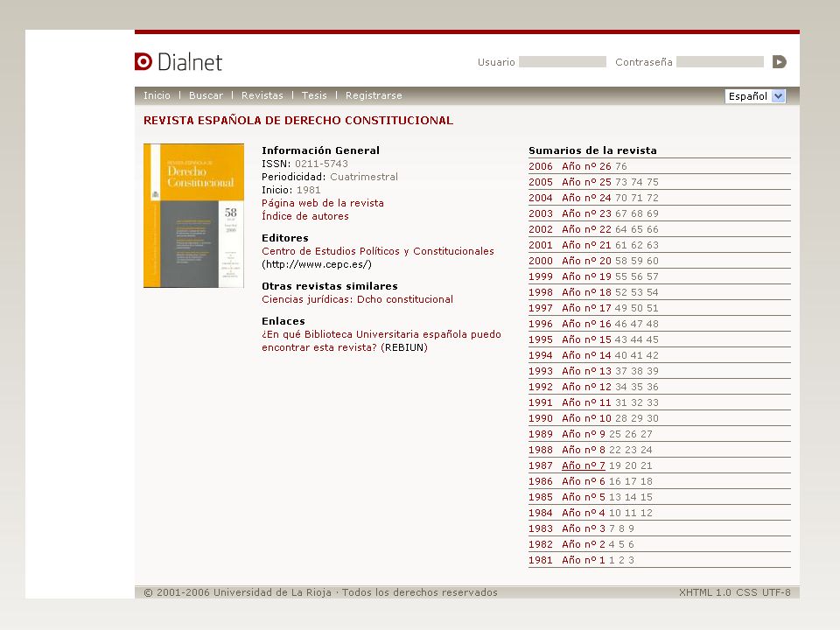The height and width of the screenshot is (630, 840).
Task: Go to Inicio in navigation bar
Action: [x=157, y=95]
